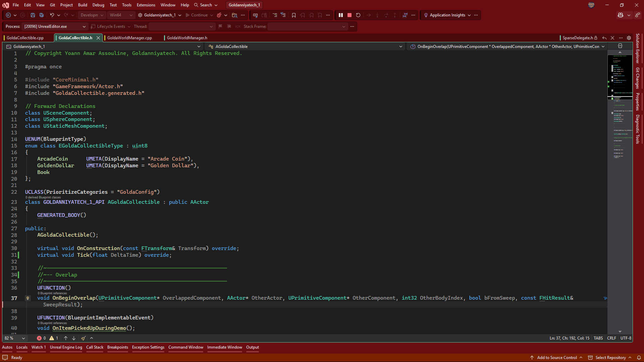Restart debugging with the restart icon
The width and height of the screenshot is (644, 362).
[x=358, y=15]
